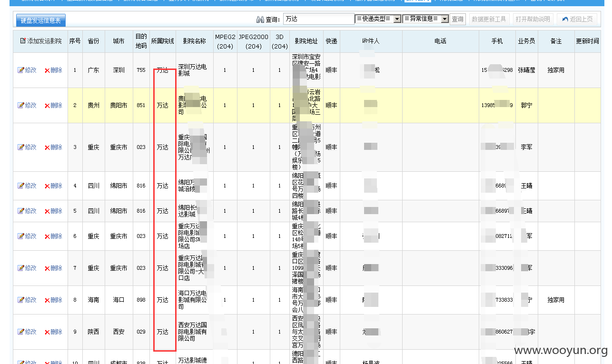
Task: Click the 影院名称 column header
Action: click(194, 41)
